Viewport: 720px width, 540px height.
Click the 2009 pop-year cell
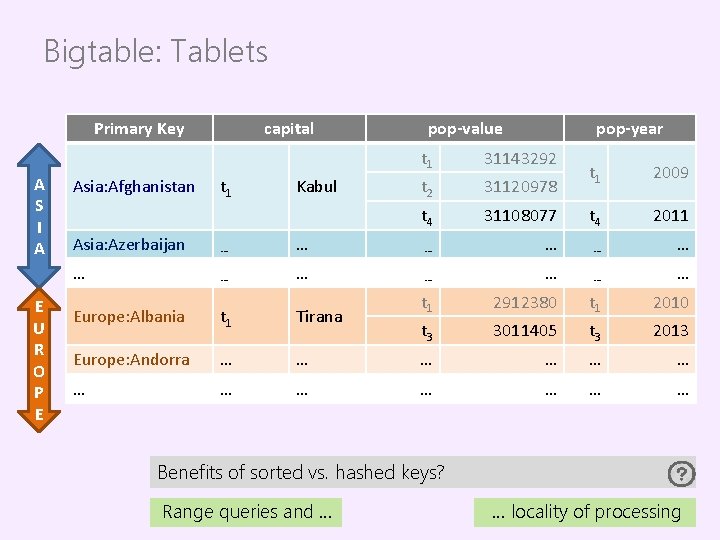point(670,173)
